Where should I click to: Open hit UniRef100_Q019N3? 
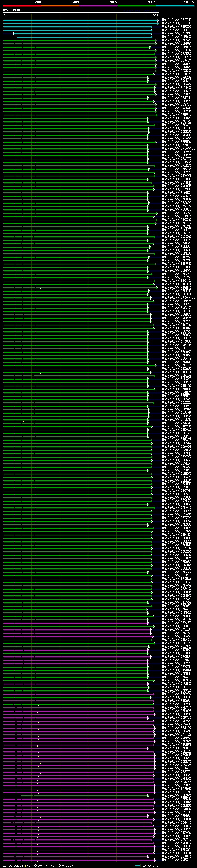point(177,33)
